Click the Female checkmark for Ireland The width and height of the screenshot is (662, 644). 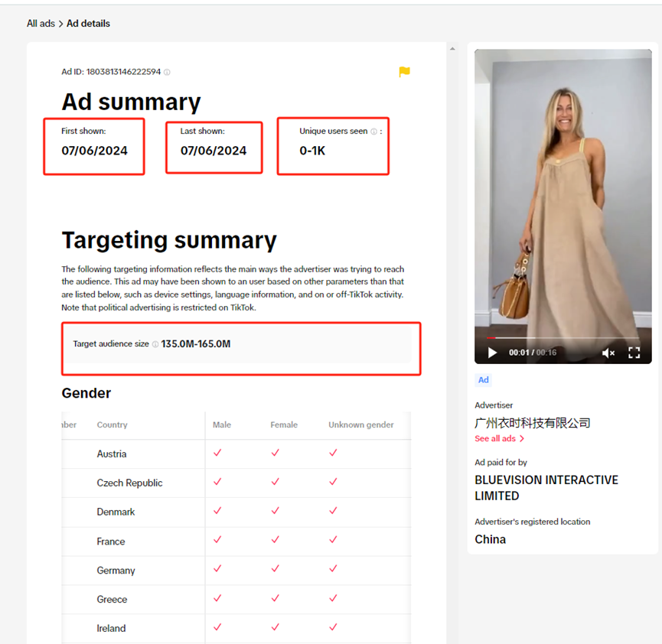(276, 627)
